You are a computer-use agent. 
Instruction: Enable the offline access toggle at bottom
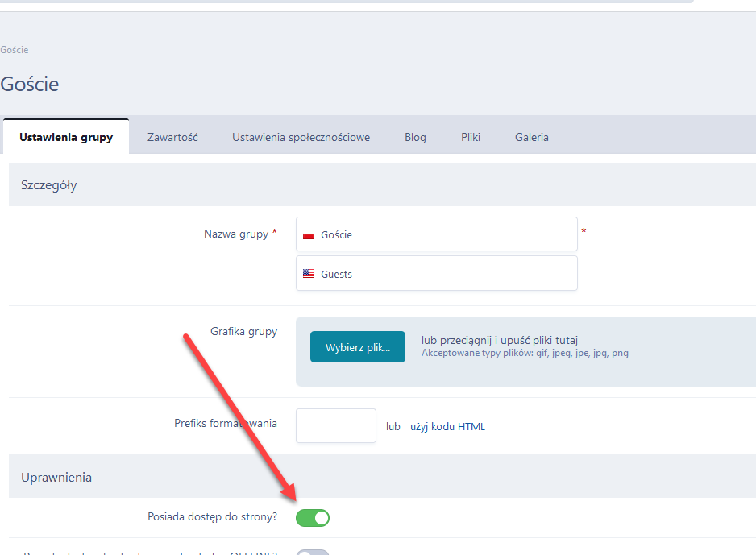[313, 553]
